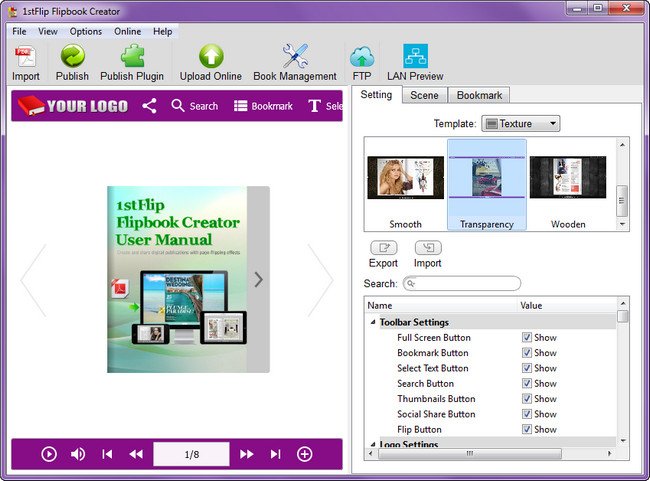Click the zoom in plus icon
650x481 pixels.
pyautogui.click(x=305, y=454)
